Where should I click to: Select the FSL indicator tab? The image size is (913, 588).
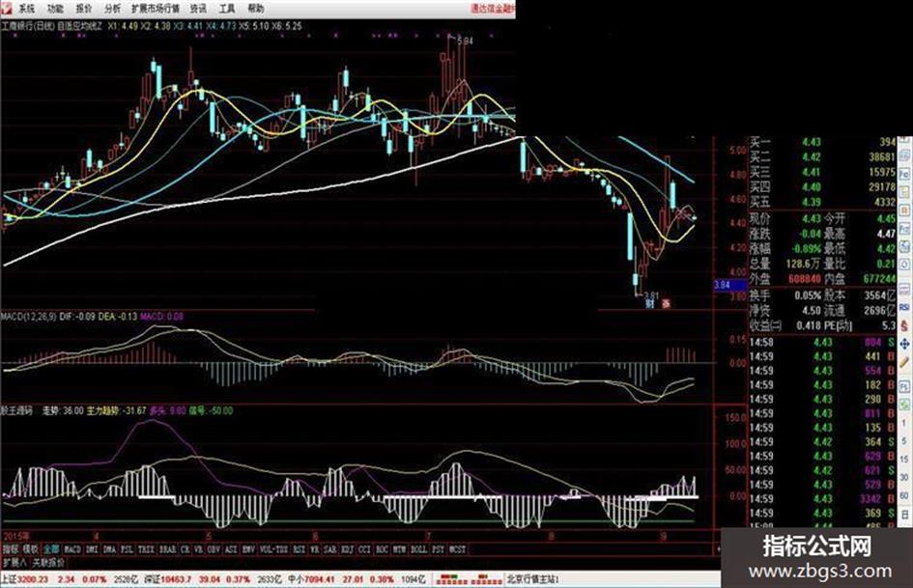[x=127, y=549]
